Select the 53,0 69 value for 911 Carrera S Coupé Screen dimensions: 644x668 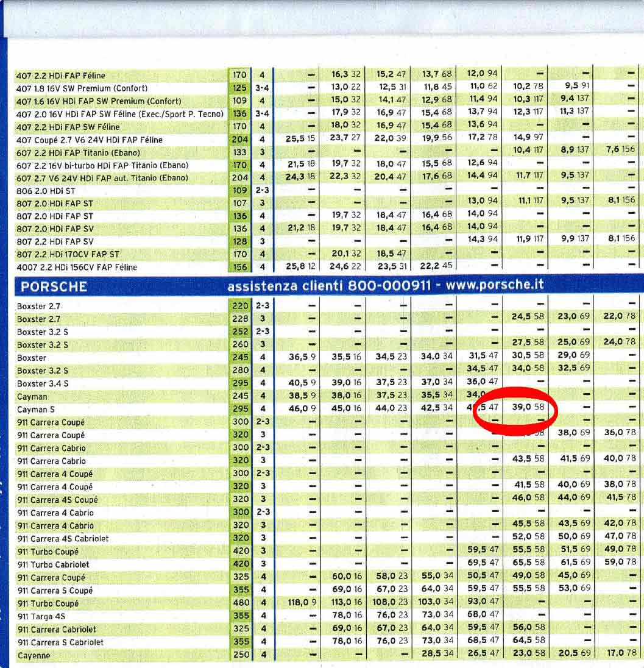point(575,588)
